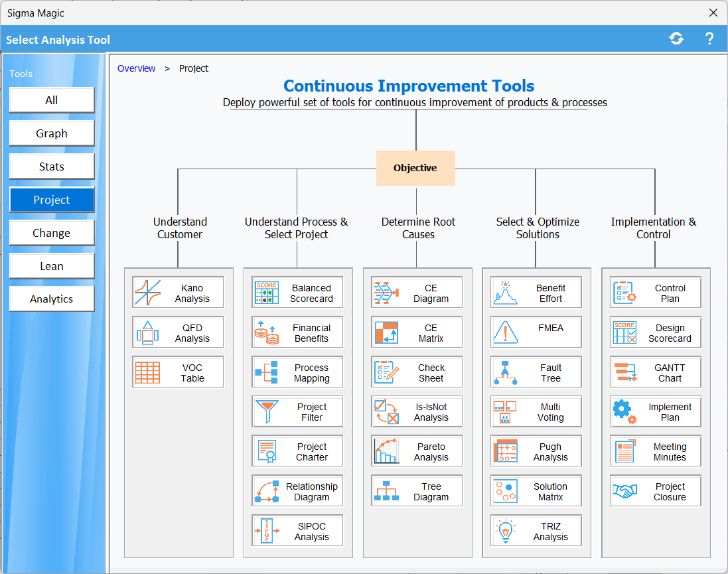Choose the Project Filter funnel tool
The image size is (728, 574).
(297, 412)
